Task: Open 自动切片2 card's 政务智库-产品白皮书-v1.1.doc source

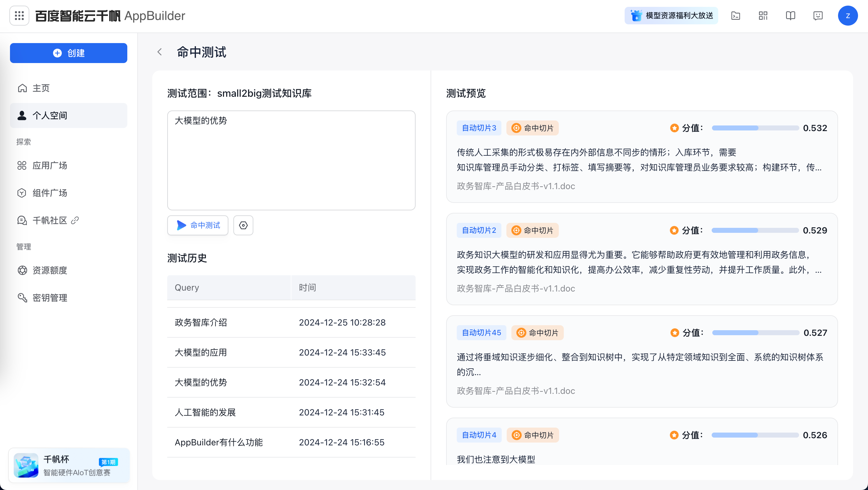Action: 516,288
